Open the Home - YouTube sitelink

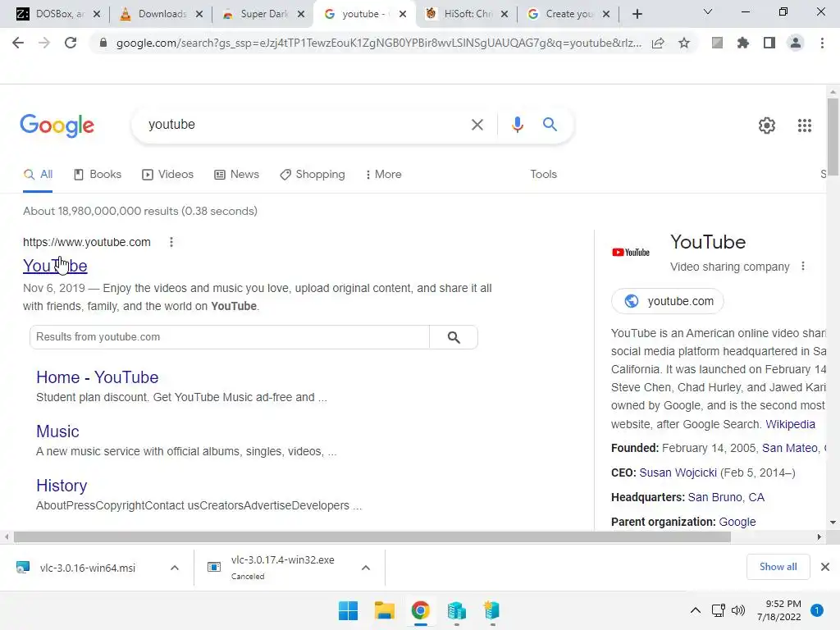tap(98, 377)
